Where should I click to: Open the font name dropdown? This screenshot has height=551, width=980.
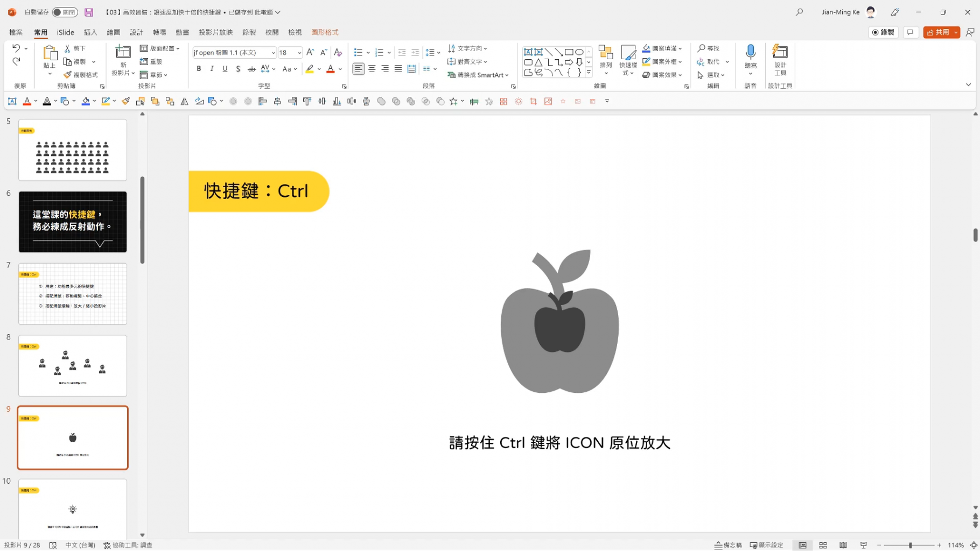pos(273,52)
